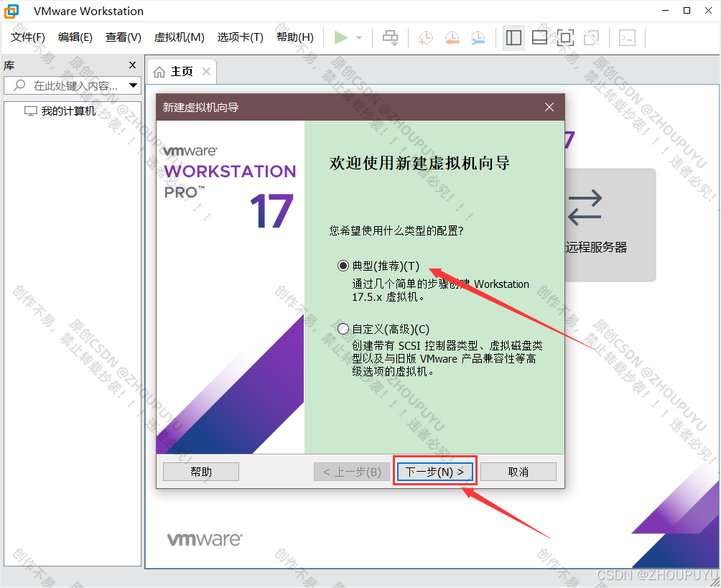Focus the library search field 在此处键入内容
721x588 pixels.
(x=73, y=85)
